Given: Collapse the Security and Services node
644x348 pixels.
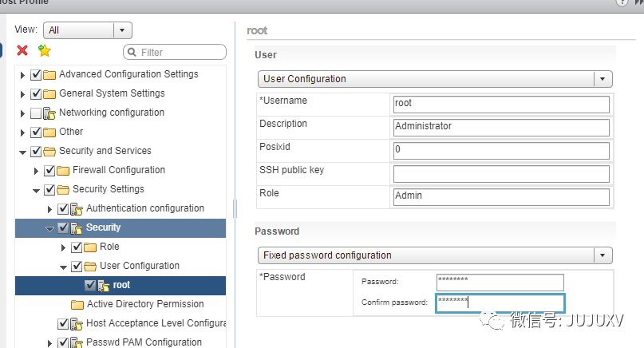Looking at the screenshot, I should click(x=22, y=151).
